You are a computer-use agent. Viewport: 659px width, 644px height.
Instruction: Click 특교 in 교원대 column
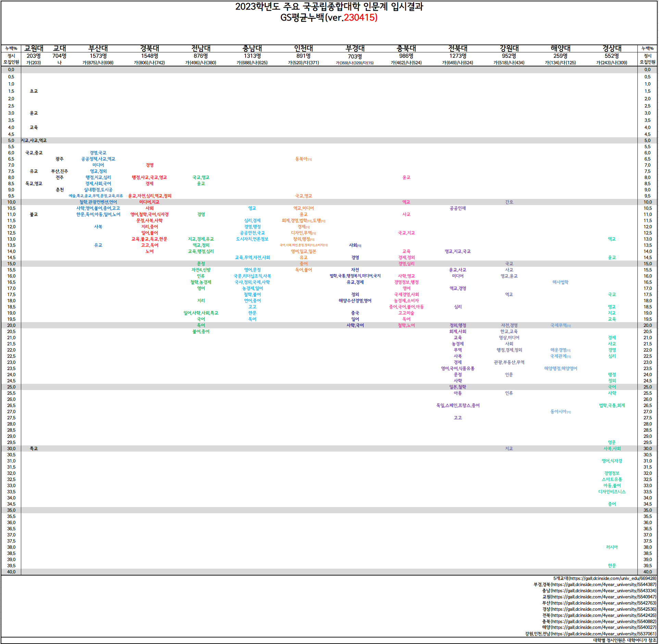pos(34,449)
